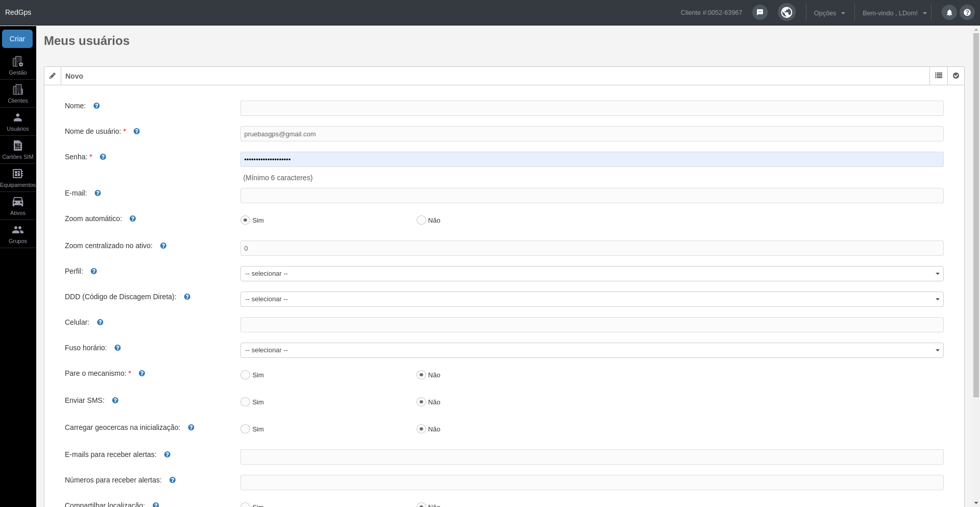The width and height of the screenshot is (980, 507).
Task: Click the E-mails para receber alertas field
Action: pos(592,457)
